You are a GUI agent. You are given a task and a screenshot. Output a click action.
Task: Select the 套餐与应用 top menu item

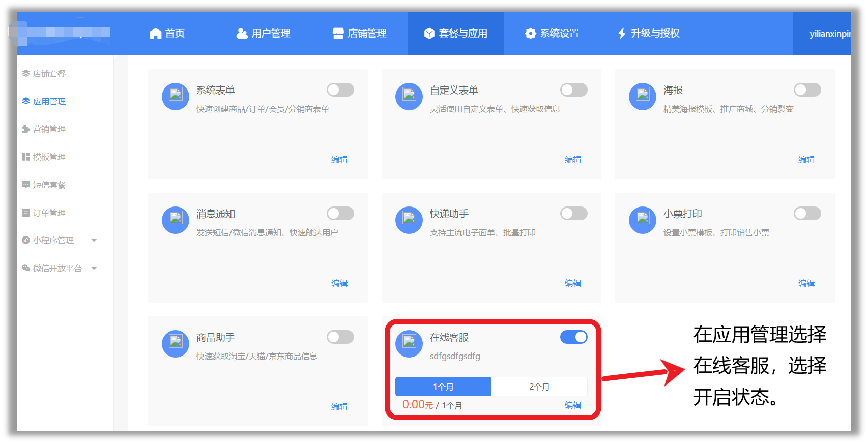456,34
